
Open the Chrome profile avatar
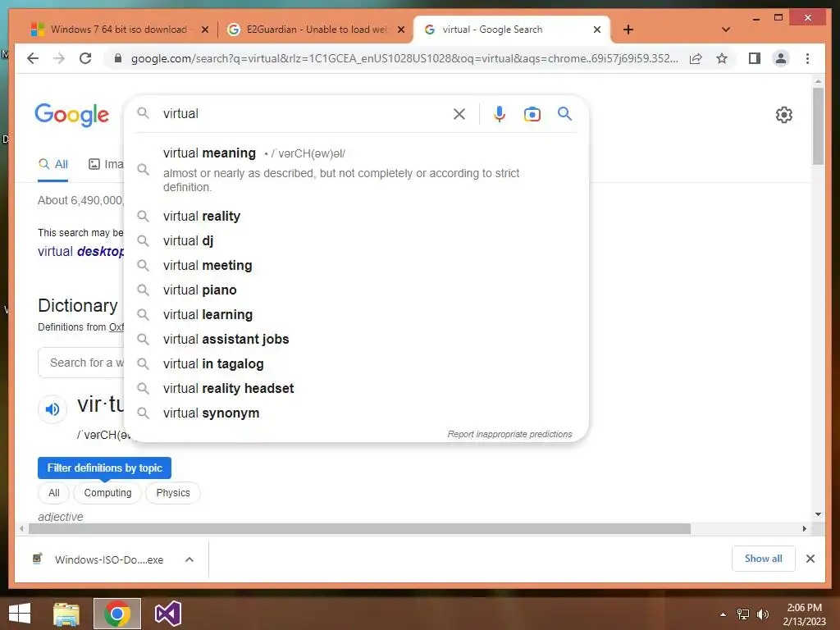click(x=781, y=58)
